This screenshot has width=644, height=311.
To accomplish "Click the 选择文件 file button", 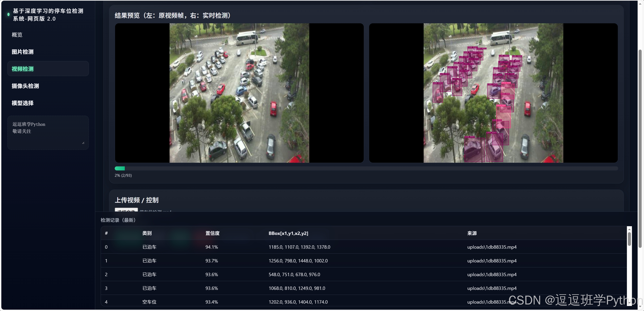I will (x=126, y=210).
